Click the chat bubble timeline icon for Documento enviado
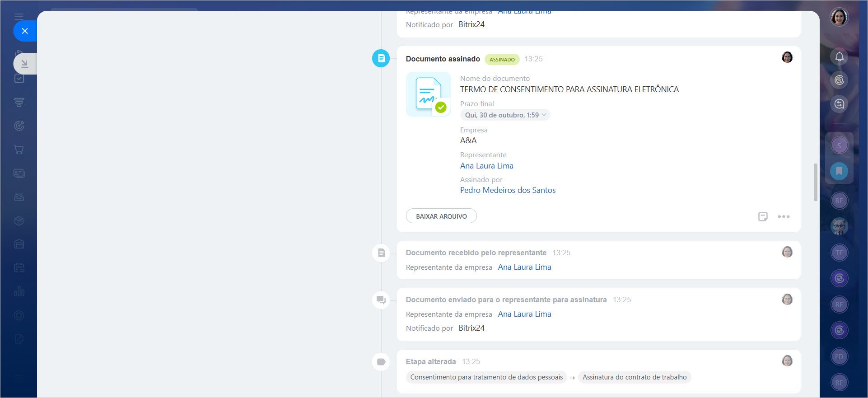Image resolution: width=868 pixels, height=398 pixels. [381, 300]
